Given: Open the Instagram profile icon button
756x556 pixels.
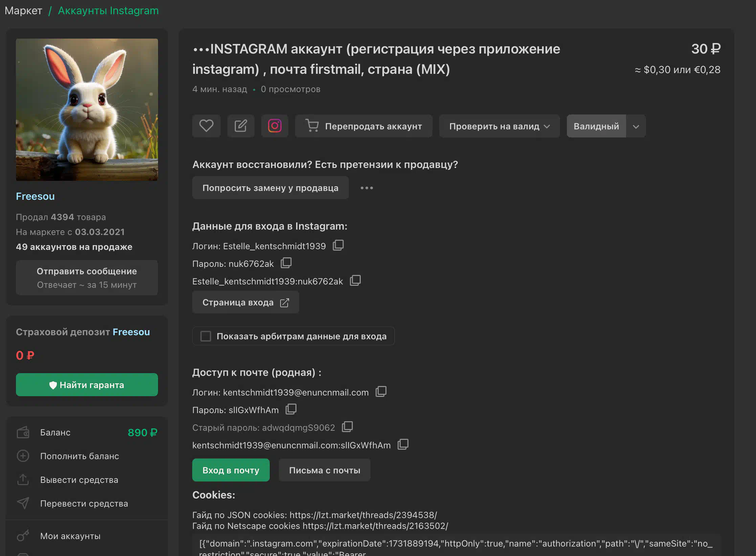Looking at the screenshot, I should (274, 126).
